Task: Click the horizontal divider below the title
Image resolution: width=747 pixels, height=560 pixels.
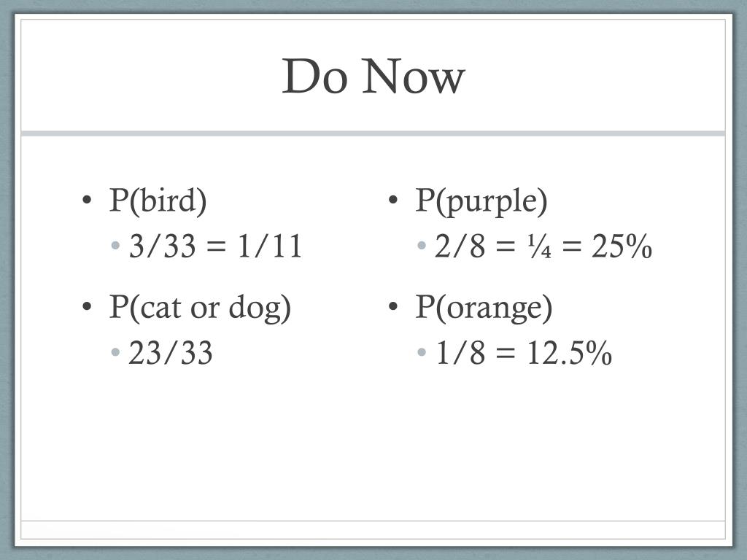Action: (373, 134)
